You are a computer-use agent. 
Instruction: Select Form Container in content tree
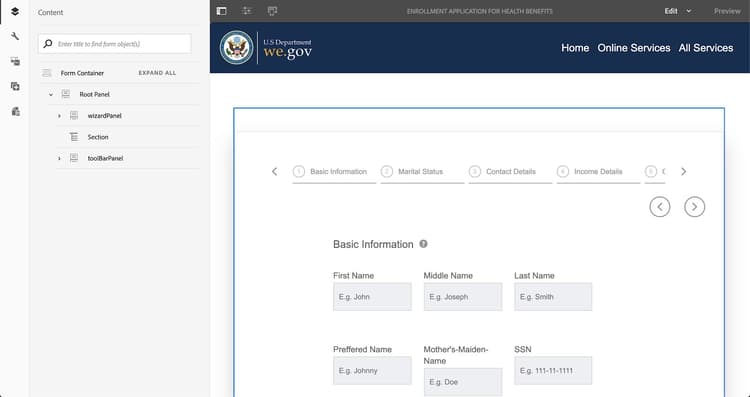tap(82, 73)
